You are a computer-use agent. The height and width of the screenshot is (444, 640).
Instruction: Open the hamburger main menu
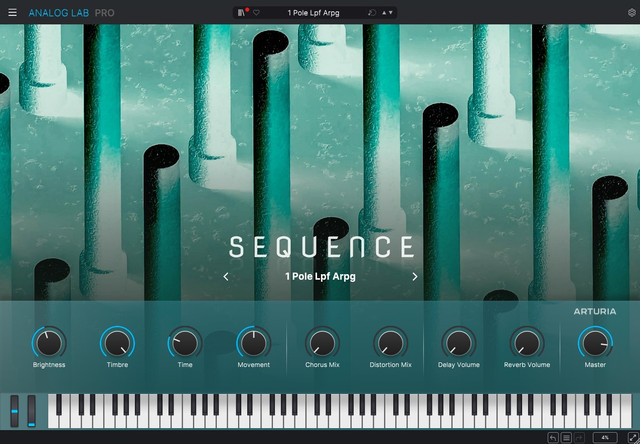click(13, 13)
